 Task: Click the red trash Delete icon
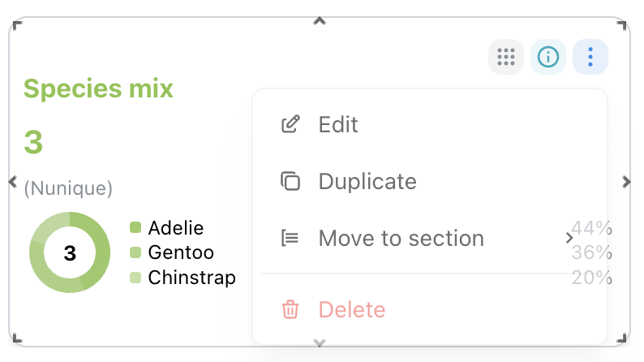(x=290, y=309)
